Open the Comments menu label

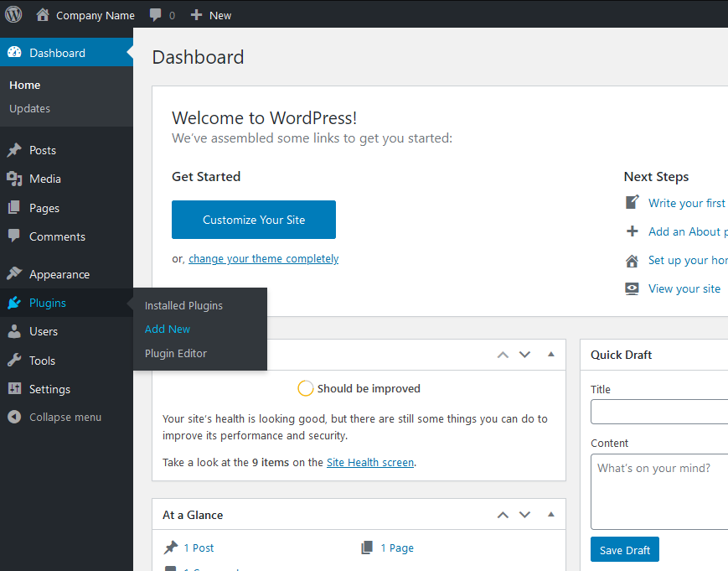[57, 236]
